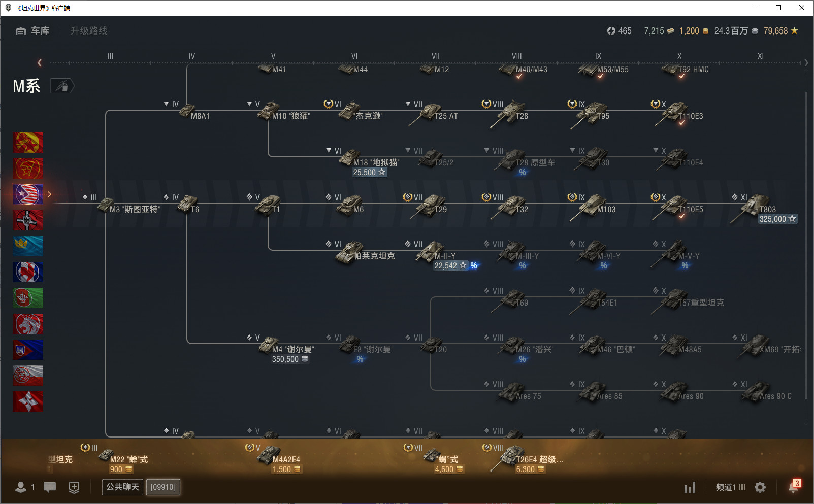Choose the red flag with lion emblem

pyautogui.click(x=28, y=324)
